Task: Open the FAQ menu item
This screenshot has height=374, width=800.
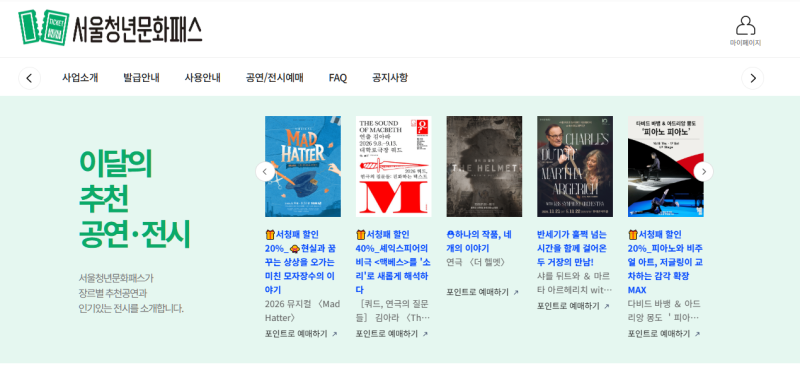Action: (x=338, y=78)
